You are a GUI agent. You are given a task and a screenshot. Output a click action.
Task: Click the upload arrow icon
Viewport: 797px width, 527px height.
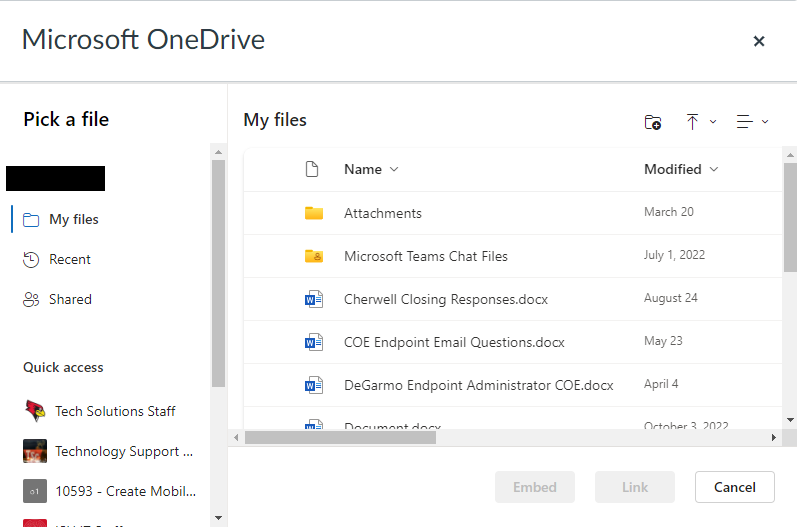pyautogui.click(x=692, y=122)
